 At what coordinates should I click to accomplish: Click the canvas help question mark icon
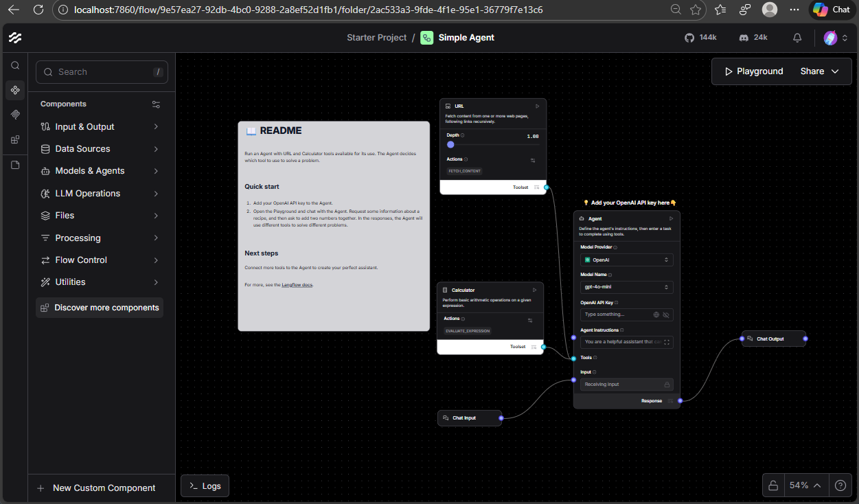(840, 485)
